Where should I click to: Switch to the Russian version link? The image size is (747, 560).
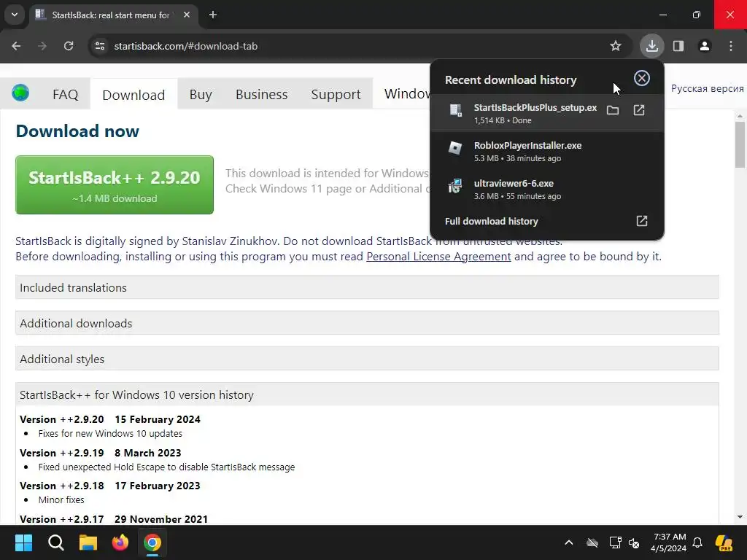(707, 88)
